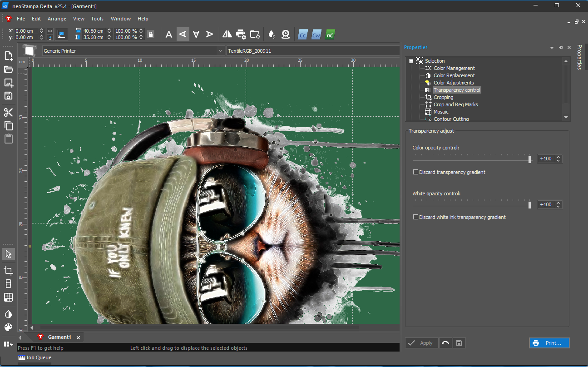Click the Mosaic grid tool in left toolbar
Image resolution: width=588 pixels, height=367 pixels.
(8, 298)
